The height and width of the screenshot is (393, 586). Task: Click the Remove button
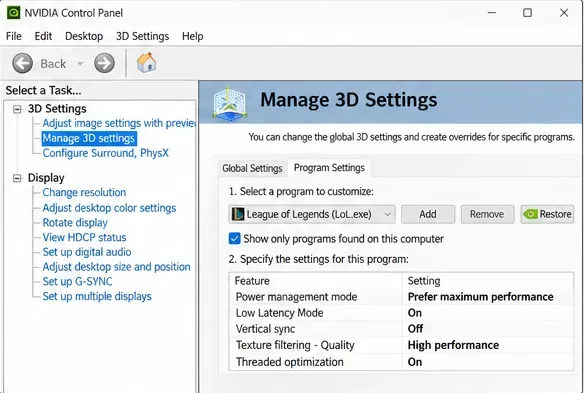coord(487,214)
